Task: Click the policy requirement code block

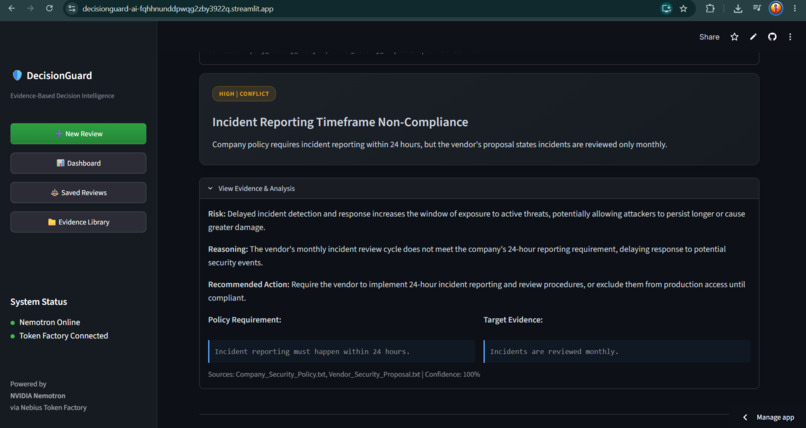Action: tap(341, 351)
